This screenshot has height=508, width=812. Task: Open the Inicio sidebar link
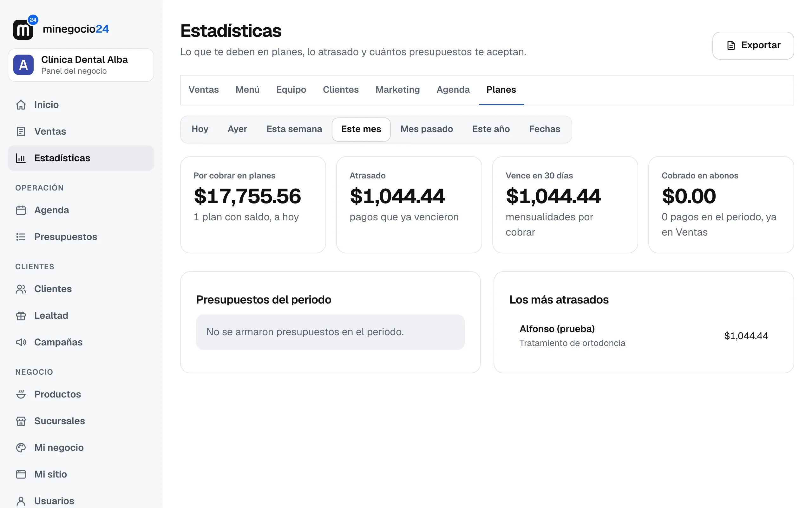tap(81, 105)
